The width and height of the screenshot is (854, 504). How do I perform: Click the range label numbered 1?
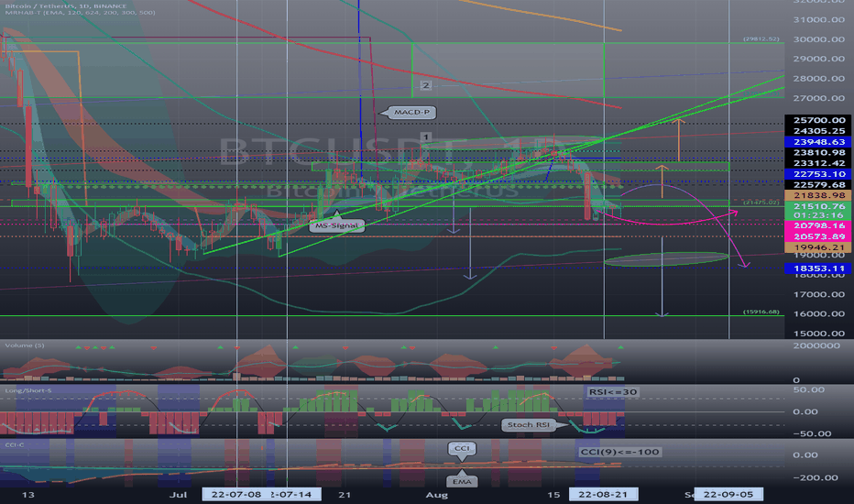426,137
